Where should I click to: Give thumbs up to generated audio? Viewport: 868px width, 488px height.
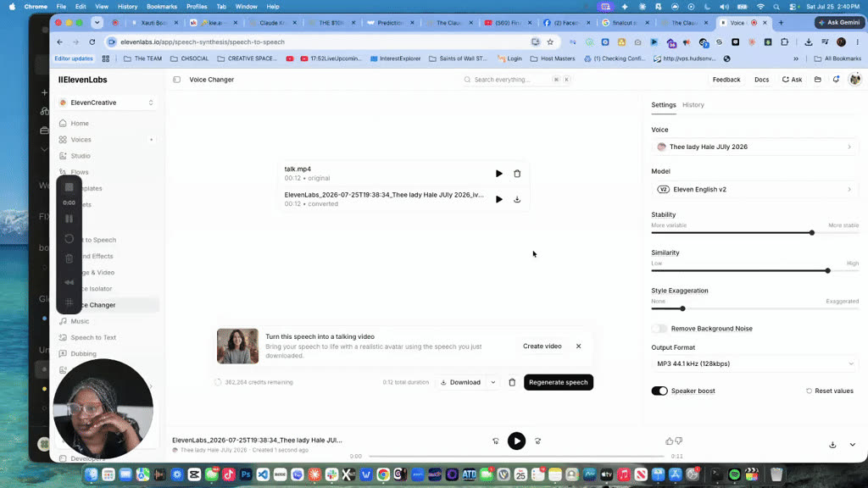click(x=670, y=441)
